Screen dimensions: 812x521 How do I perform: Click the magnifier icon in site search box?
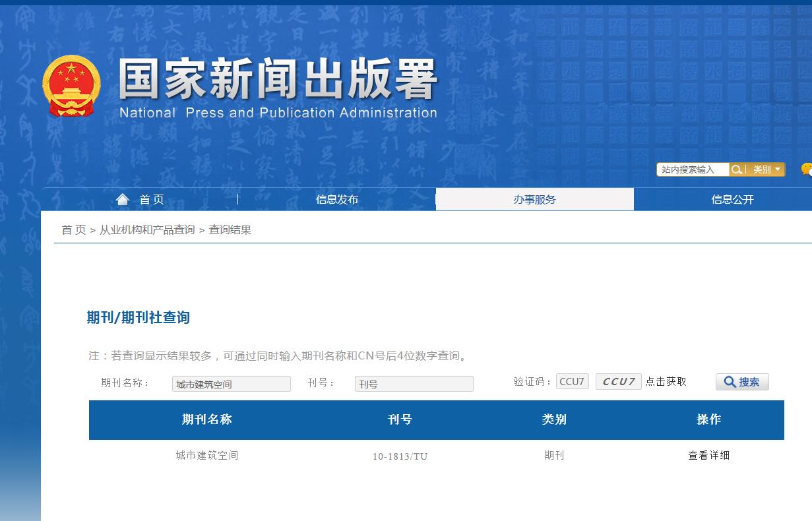(x=737, y=169)
